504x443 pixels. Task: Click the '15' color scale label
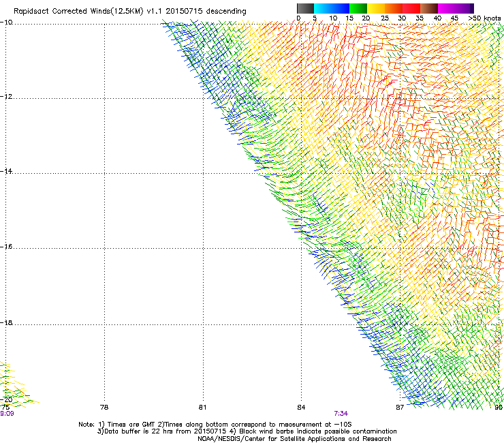tap(349, 18)
